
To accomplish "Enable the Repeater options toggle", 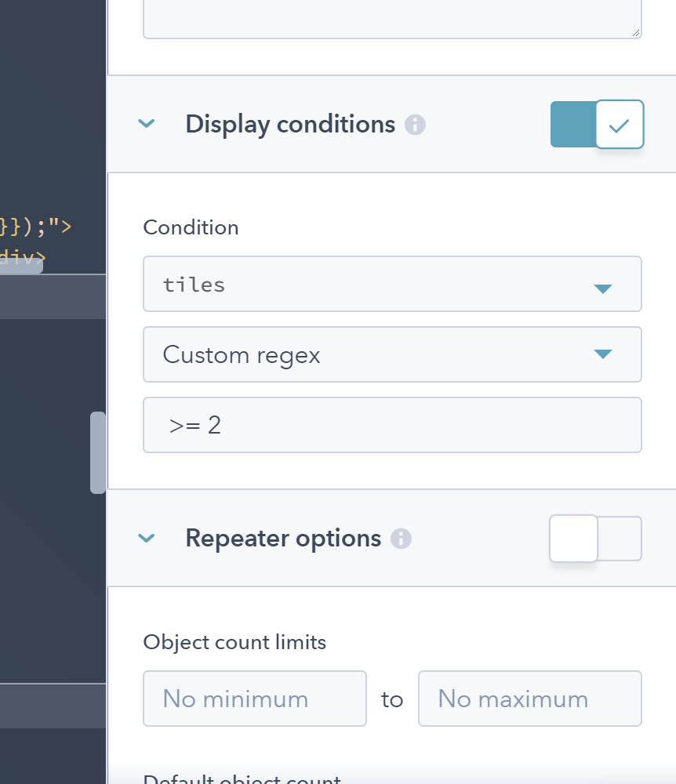I will click(594, 539).
